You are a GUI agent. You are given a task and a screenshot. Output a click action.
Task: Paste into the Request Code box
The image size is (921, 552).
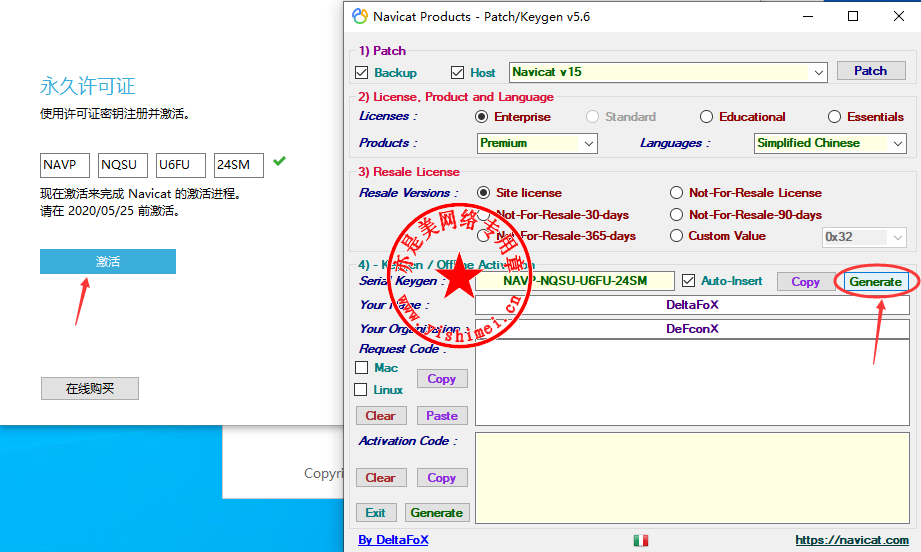[442, 416]
